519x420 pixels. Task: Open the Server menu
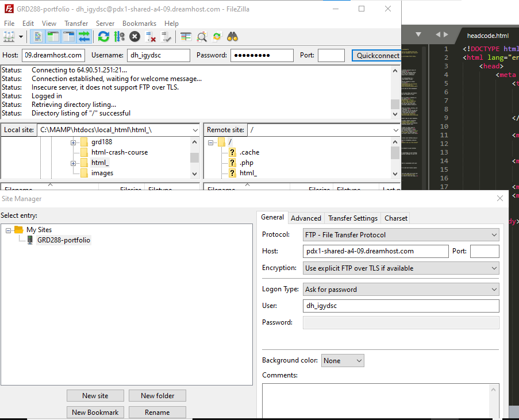point(105,24)
